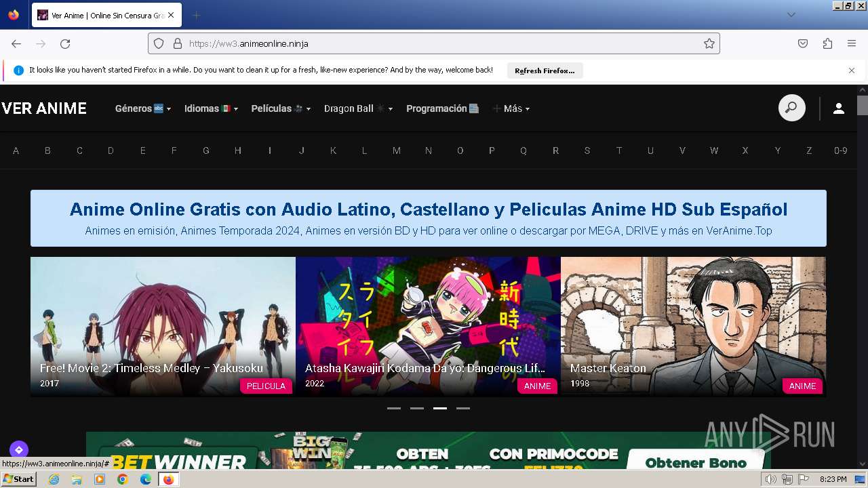
Task: Filter anime by letter P
Action: (492, 150)
